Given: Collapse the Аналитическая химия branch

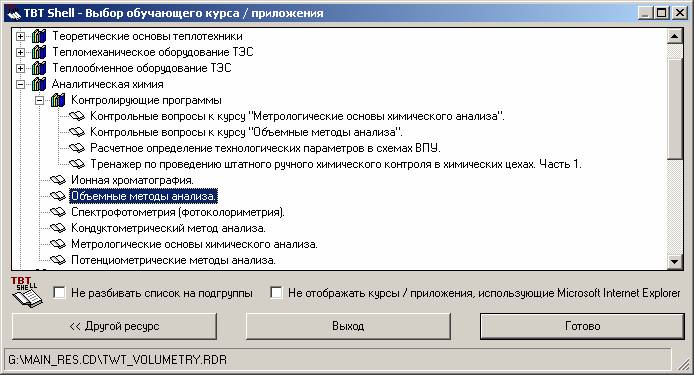Looking at the screenshot, I should coord(20,84).
